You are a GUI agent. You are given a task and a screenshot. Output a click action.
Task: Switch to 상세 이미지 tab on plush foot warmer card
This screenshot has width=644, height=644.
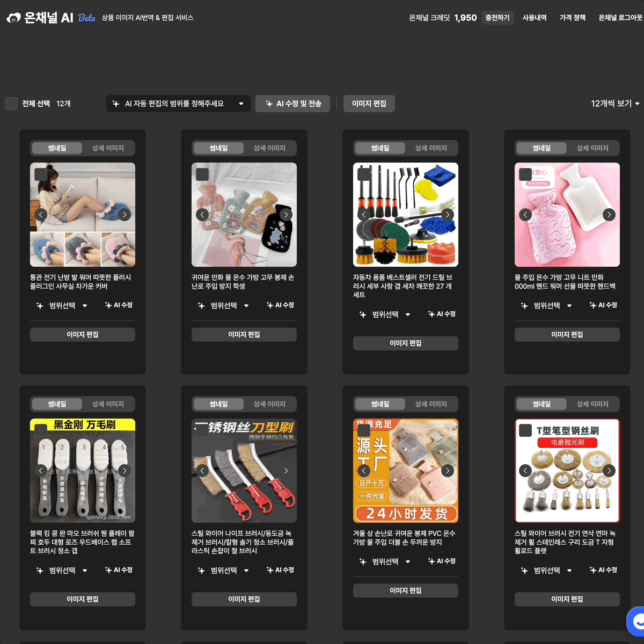tap(108, 148)
